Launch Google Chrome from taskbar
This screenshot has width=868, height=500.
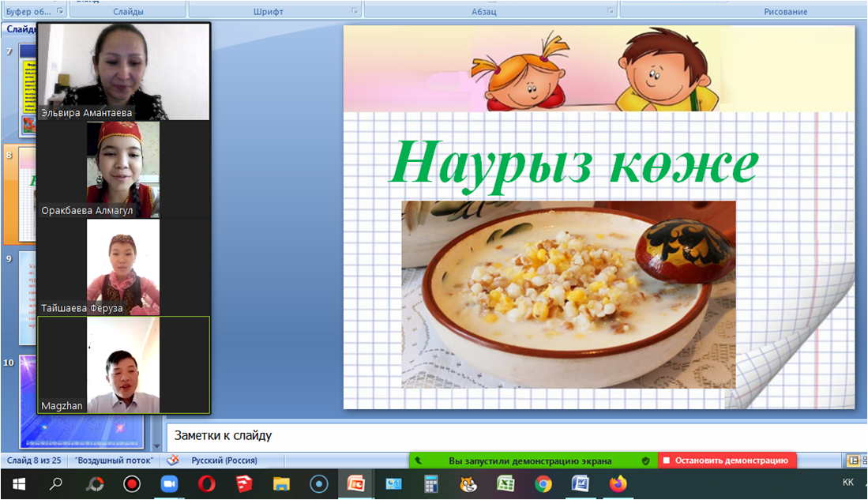(x=543, y=483)
